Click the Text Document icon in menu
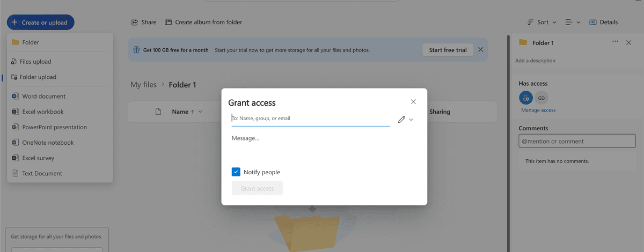 [15, 174]
